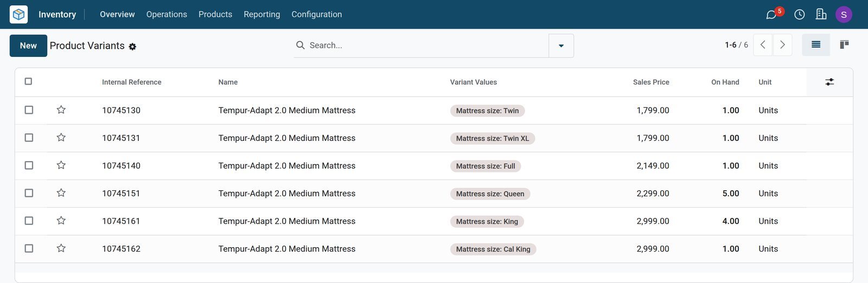Click the Units cell in row 10745140
The height and width of the screenshot is (283, 868).
(x=768, y=166)
